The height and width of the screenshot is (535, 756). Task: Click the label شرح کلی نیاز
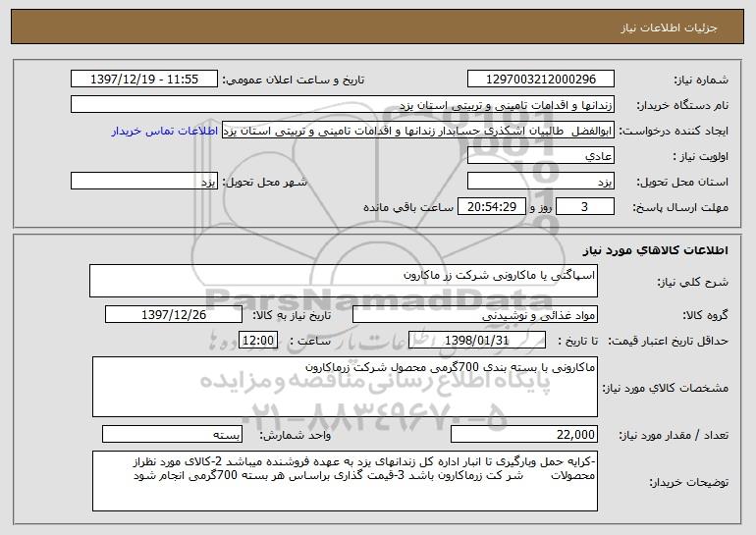click(693, 282)
